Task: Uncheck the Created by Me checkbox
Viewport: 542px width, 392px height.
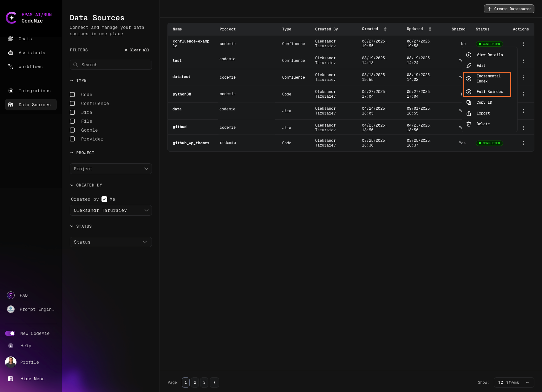Action: 104,199
